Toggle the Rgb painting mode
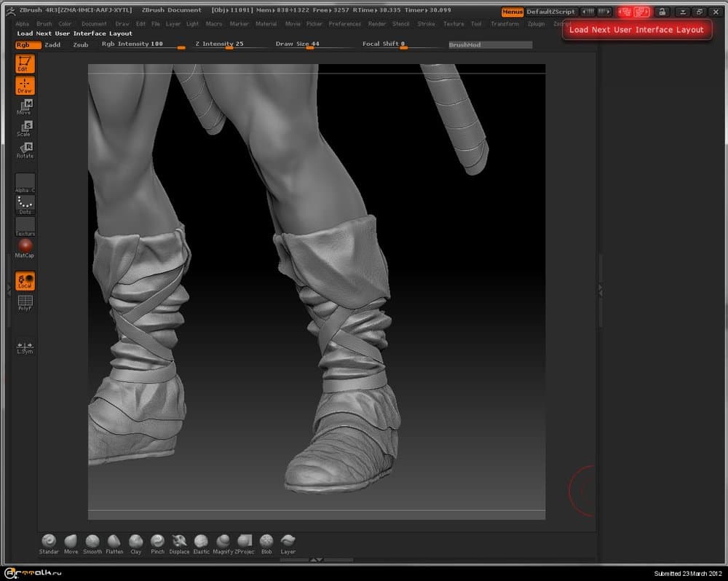Viewport: 728px width, 581px height. [x=28, y=45]
